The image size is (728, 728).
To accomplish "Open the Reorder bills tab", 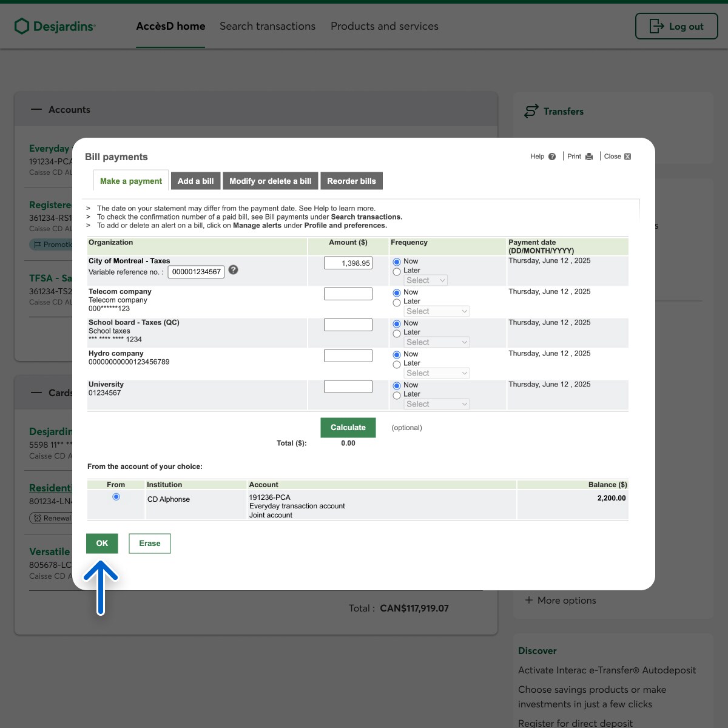I will [351, 181].
